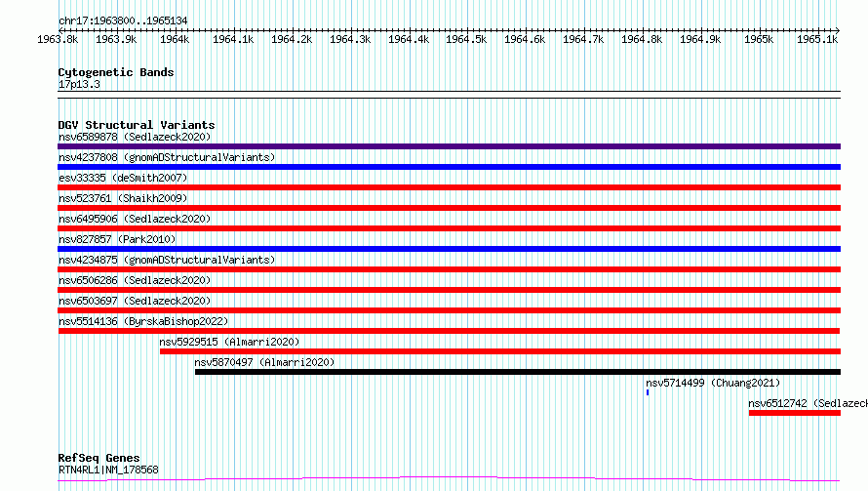
Task: Open nsv5929515 (Almarri2020) label
Action: (x=229, y=342)
